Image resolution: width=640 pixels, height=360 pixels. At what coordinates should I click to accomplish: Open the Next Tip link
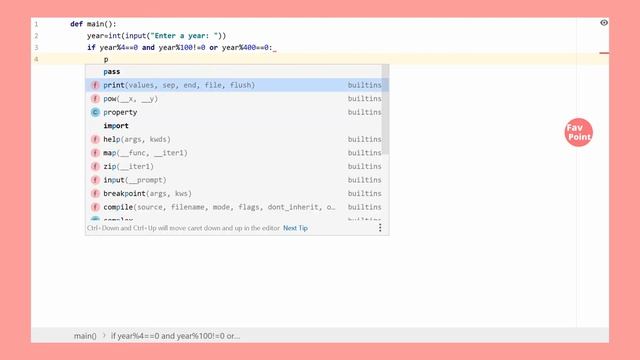[295, 228]
